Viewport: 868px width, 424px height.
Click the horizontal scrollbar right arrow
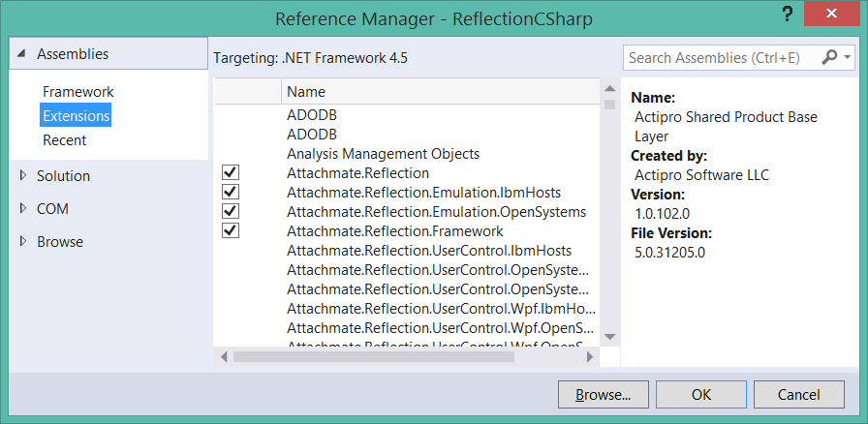(590, 357)
